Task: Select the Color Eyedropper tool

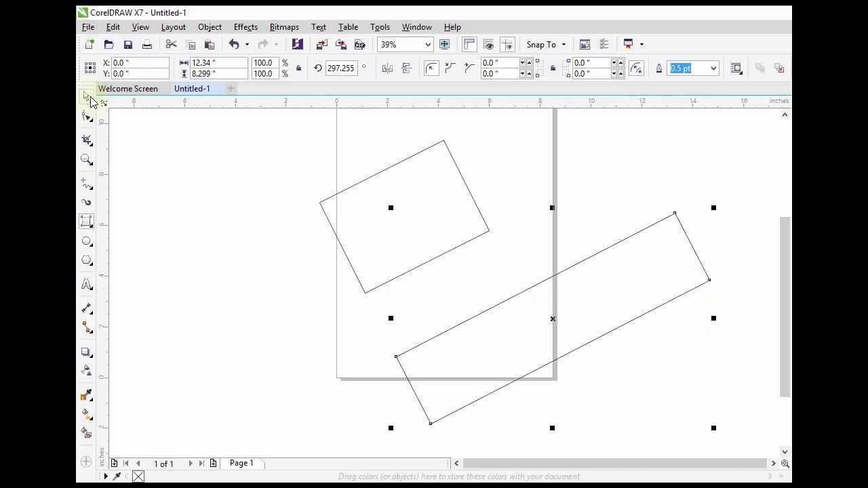Action: [87, 395]
